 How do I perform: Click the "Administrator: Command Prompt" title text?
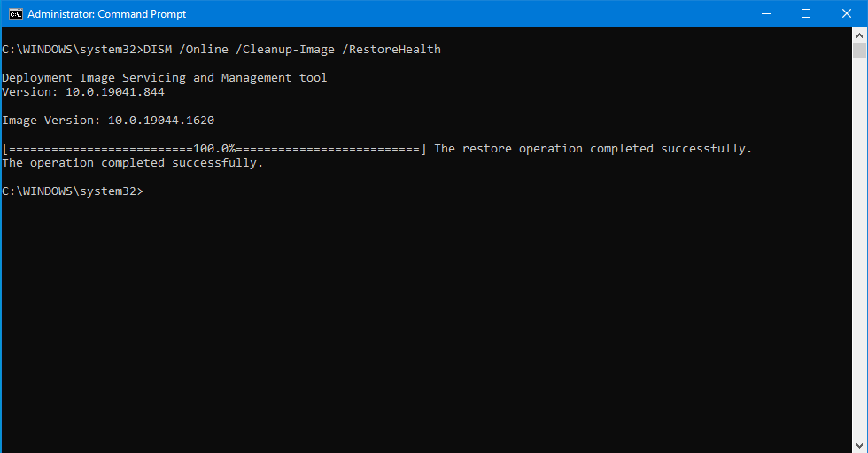pyautogui.click(x=106, y=14)
